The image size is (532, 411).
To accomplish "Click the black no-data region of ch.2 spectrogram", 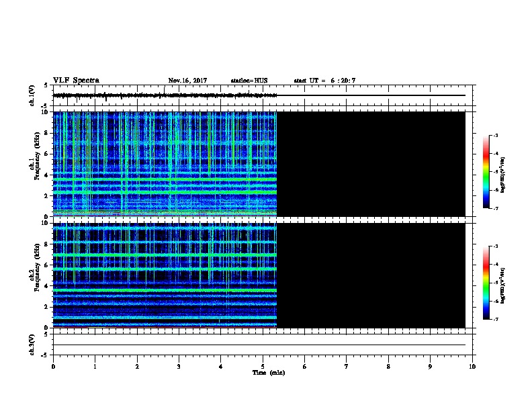I will click(371, 275).
